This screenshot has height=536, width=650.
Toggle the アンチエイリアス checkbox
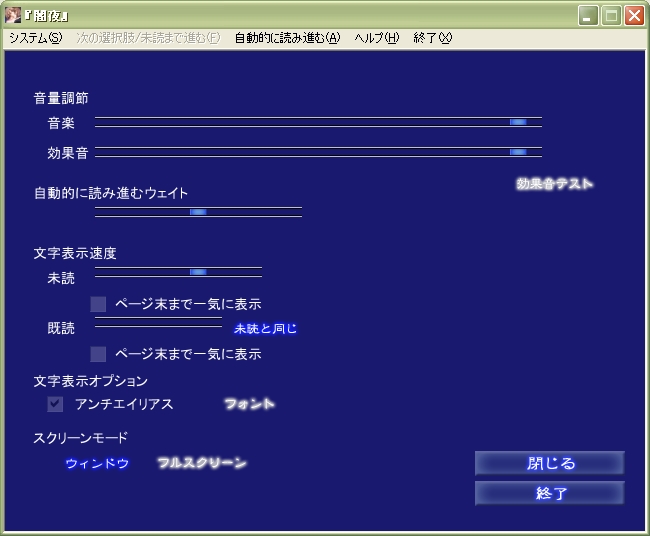pos(55,404)
